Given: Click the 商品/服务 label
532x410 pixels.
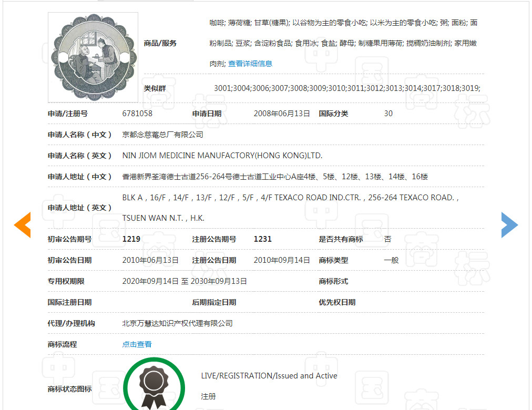Looking at the screenshot, I should click(160, 43).
